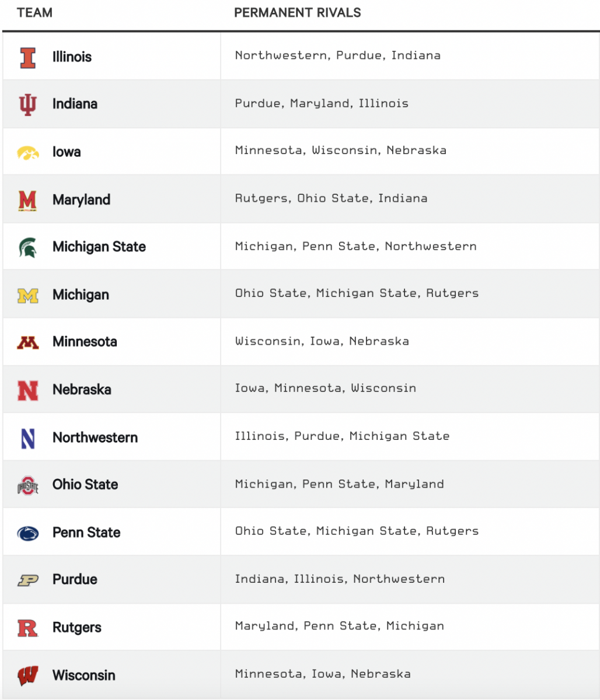Click the Iowa Hawkeye logo
The width and height of the screenshot is (600, 700).
(x=27, y=152)
